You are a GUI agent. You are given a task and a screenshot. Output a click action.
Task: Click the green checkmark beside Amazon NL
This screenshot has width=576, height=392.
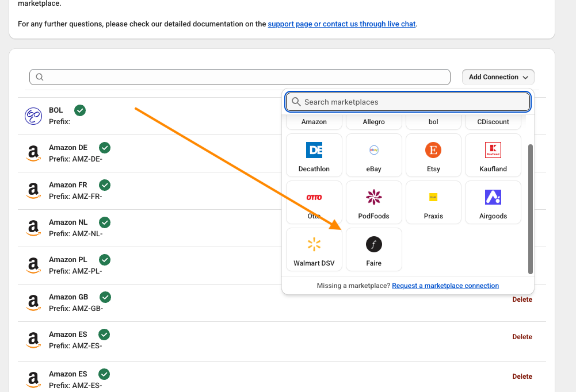pos(105,222)
